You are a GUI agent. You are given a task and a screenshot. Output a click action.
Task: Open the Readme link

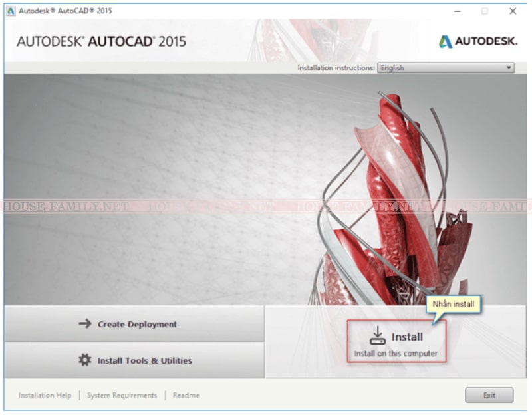coord(186,395)
